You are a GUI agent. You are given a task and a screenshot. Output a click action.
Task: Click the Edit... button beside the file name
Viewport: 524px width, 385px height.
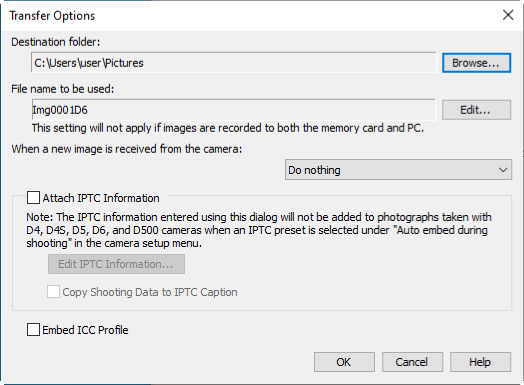(476, 110)
